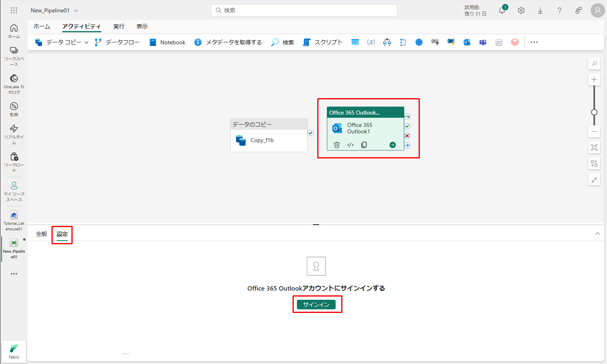
Task: Add a Notebook activity
Action: click(167, 42)
